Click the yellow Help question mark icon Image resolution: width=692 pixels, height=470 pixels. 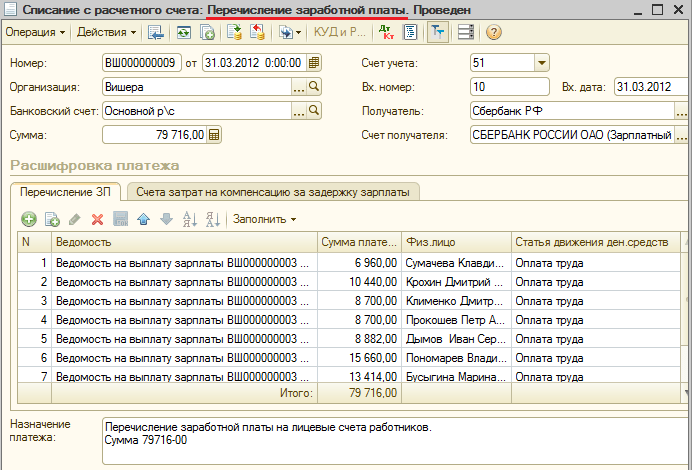click(494, 32)
